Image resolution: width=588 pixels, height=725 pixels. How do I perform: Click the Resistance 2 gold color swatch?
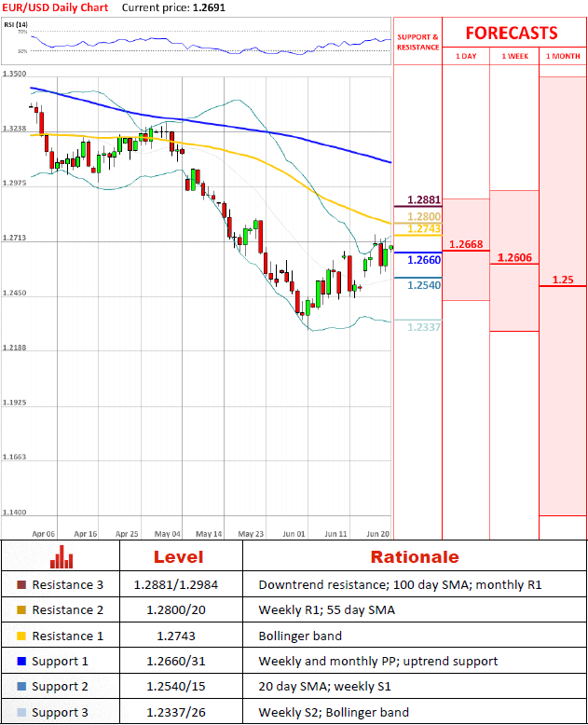click(x=21, y=609)
